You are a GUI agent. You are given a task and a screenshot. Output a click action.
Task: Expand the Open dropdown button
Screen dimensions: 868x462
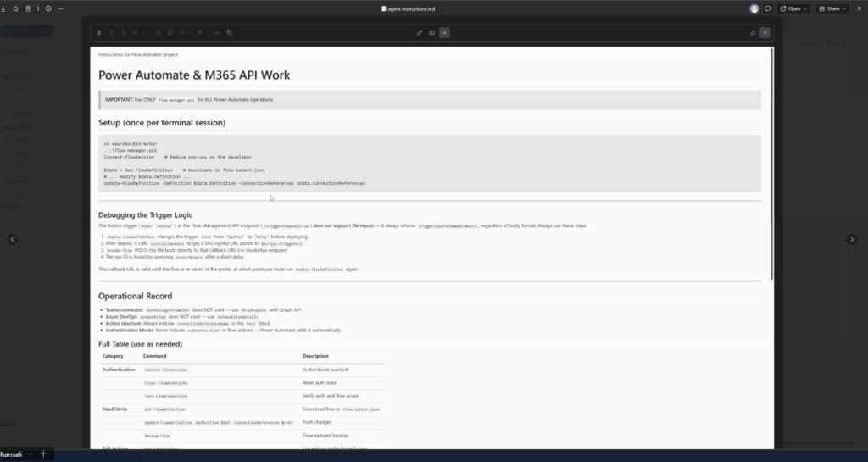click(x=793, y=8)
